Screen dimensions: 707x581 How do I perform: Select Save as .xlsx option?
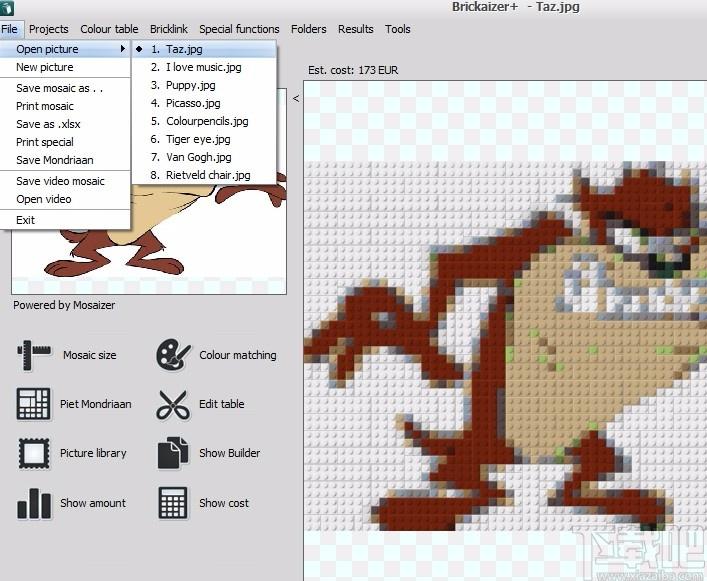coord(65,124)
